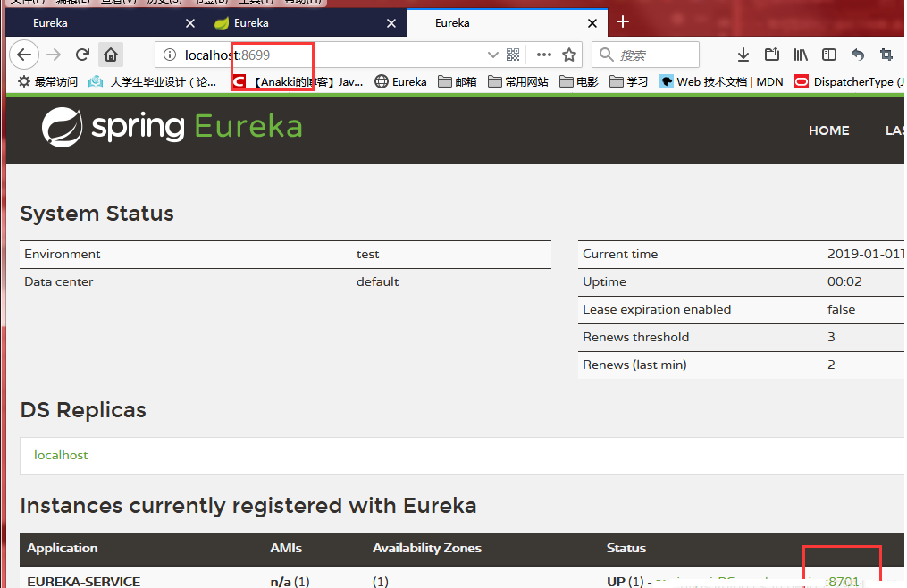907x588 pixels.
Task: Click the magnifier icon in search box
Action: (606, 55)
